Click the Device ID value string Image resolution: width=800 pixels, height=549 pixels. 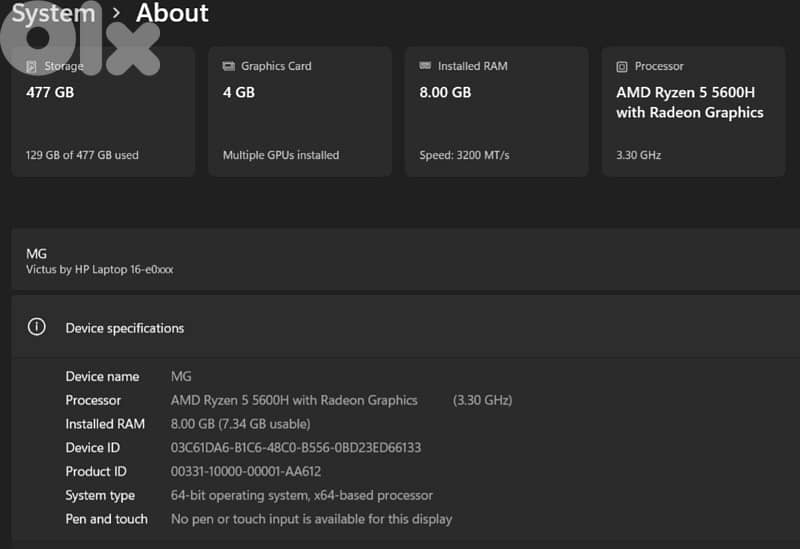click(296, 448)
